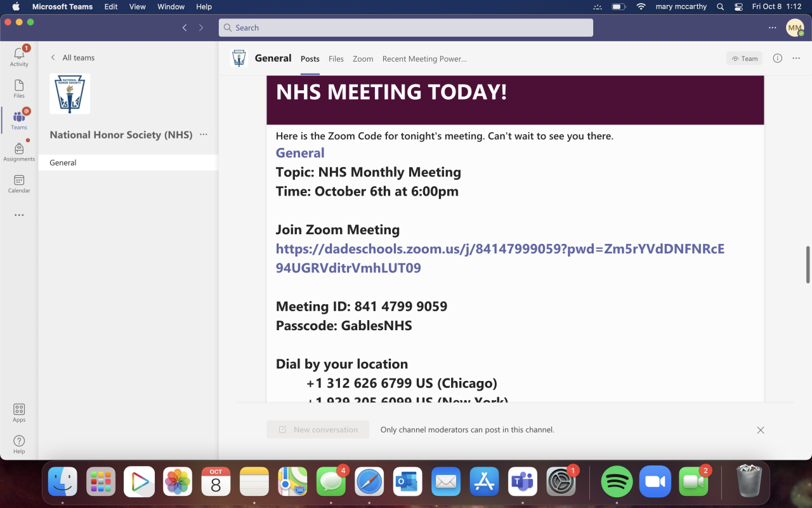Screen dimensions: 812x508
Task: Open Calendar app from the Dock
Action: pos(216,482)
